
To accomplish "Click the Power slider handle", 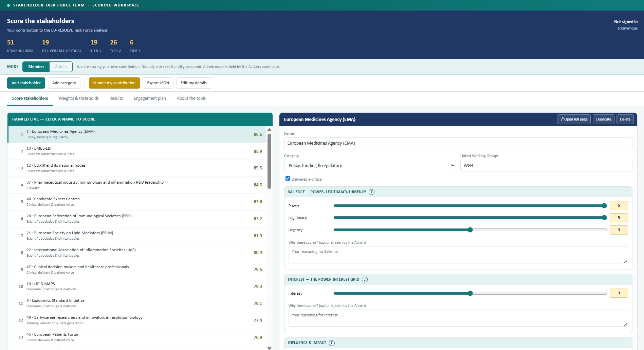I will [604, 206].
